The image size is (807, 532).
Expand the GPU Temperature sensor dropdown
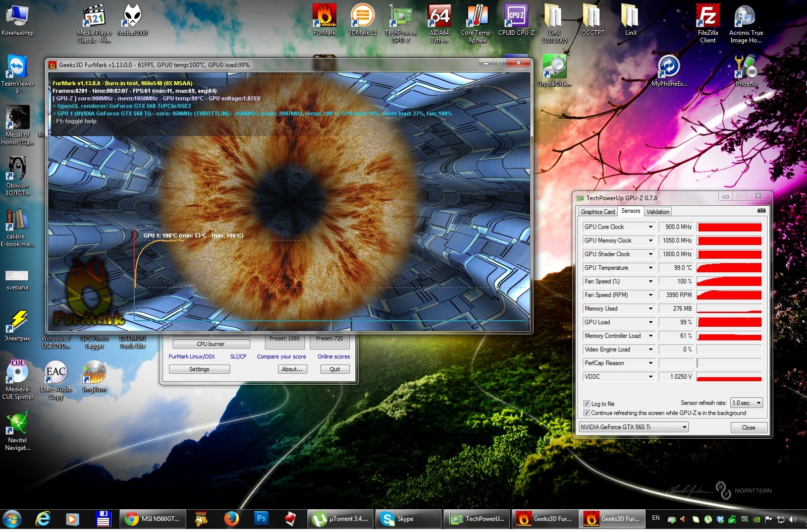coord(651,268)
